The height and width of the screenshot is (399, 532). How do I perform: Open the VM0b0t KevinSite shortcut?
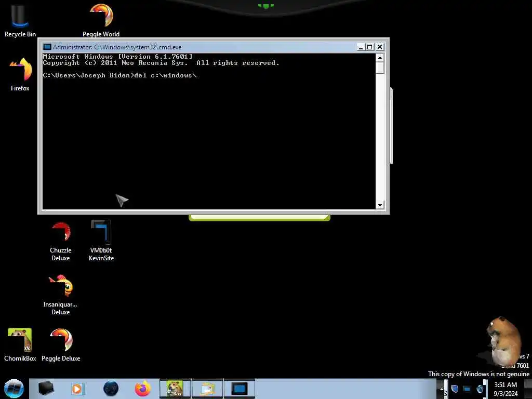point(101,240)
